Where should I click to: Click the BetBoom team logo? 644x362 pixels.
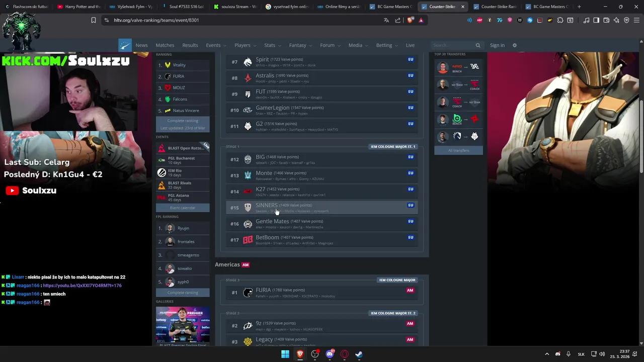point(248,240)
